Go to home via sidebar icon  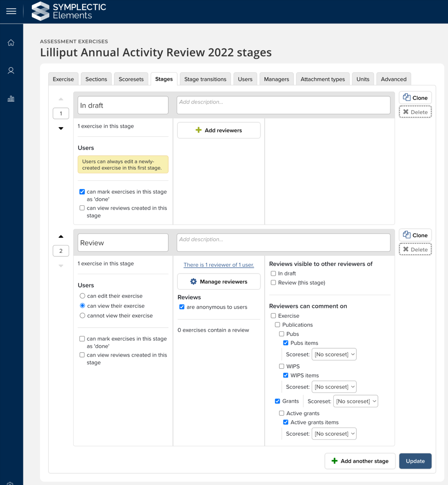[11, 43]
